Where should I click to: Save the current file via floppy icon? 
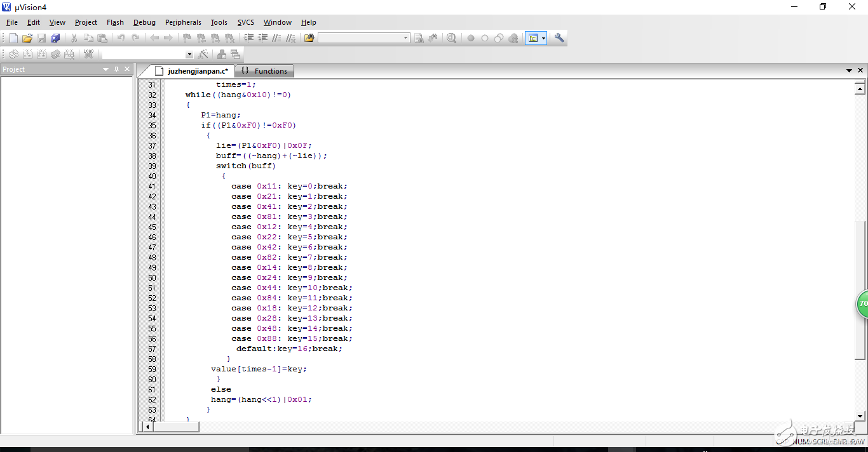(41, 38)
